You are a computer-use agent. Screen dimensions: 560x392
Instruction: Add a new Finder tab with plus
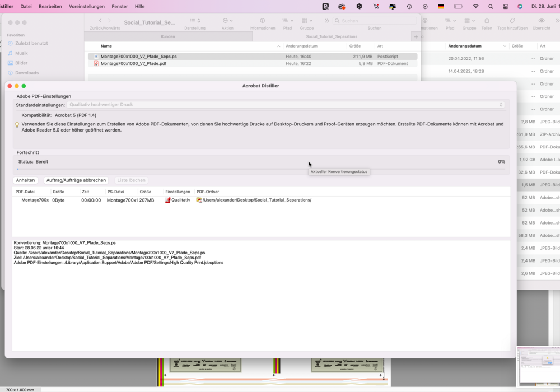click(x=416, y=36)
